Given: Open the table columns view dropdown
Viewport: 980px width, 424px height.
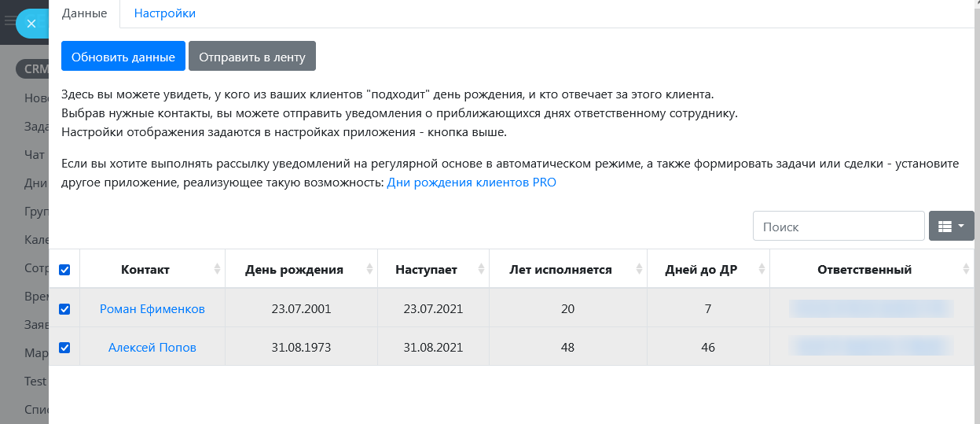Looking at the screenshot, I should pos(951,226).
